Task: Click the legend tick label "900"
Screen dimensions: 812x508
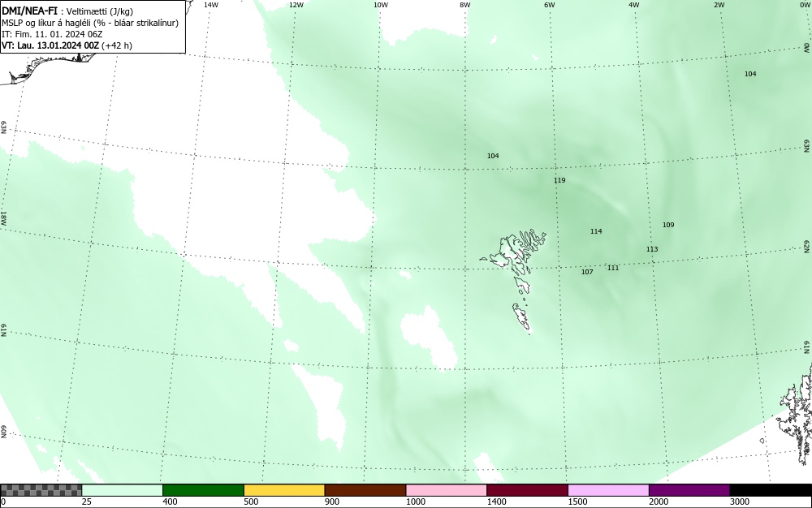Action: click(x=332, y=502)
